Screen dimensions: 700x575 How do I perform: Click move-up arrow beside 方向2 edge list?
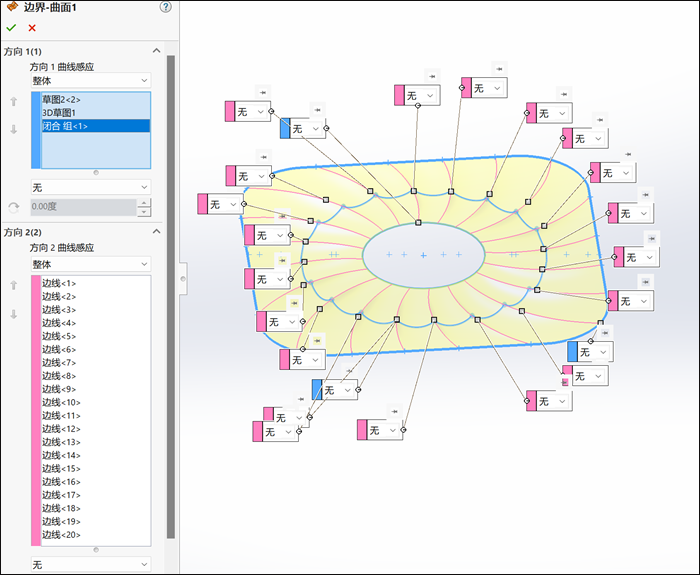click(13, 285)
